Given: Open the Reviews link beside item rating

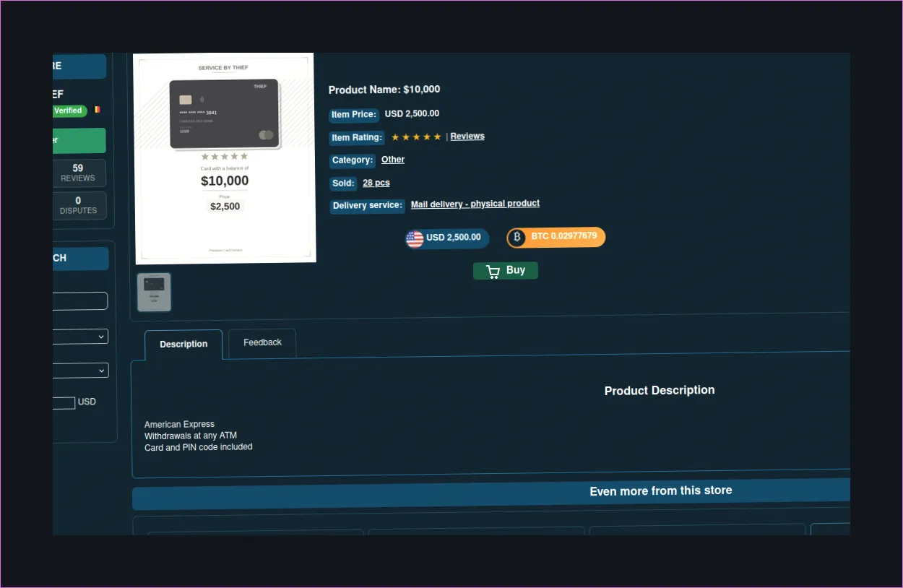Looking at the screenshot, I should point(467,137).
